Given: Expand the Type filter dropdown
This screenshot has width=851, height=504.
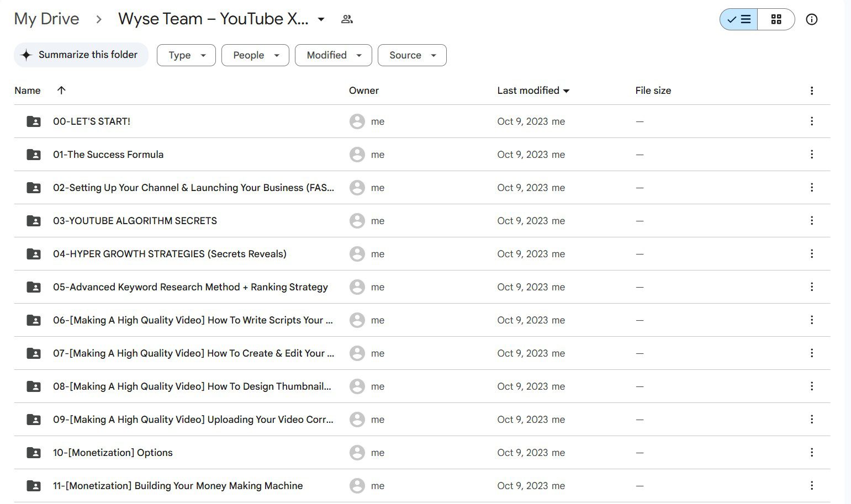Looking at the screenshot, I should click(x=186, y=55).
